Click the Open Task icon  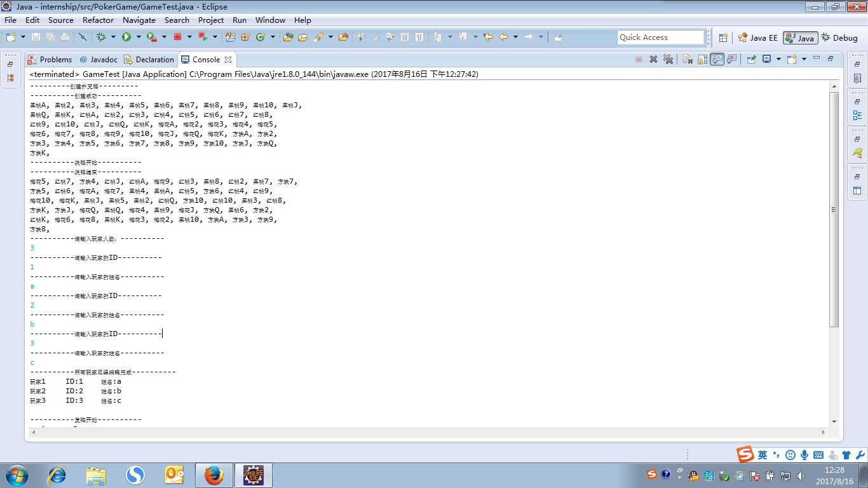(x=302, y=37)
